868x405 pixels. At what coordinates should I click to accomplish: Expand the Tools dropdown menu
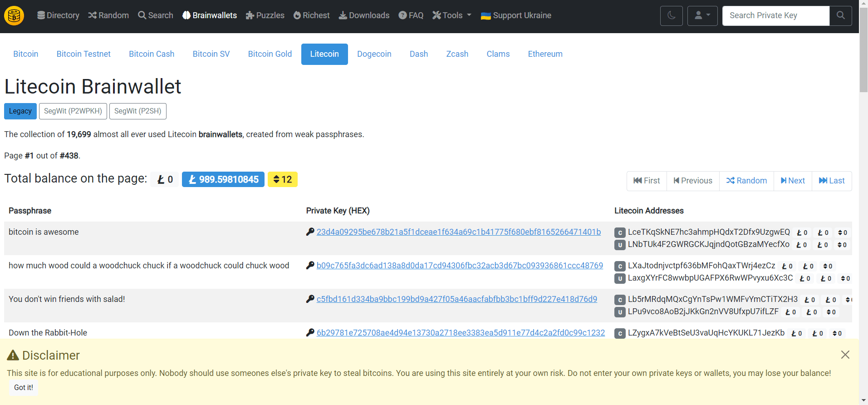click(452, 15)
